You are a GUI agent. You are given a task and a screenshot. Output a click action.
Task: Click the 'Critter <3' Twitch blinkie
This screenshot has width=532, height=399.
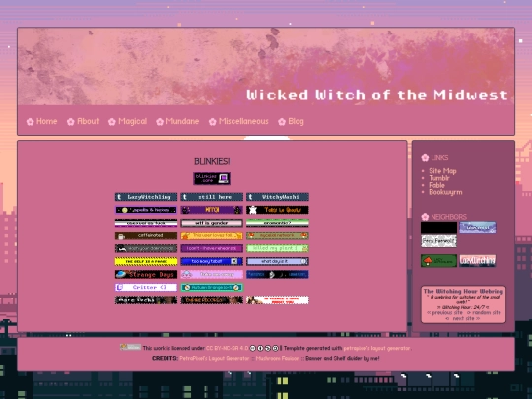pyautogui.click(x=146, y=287)
